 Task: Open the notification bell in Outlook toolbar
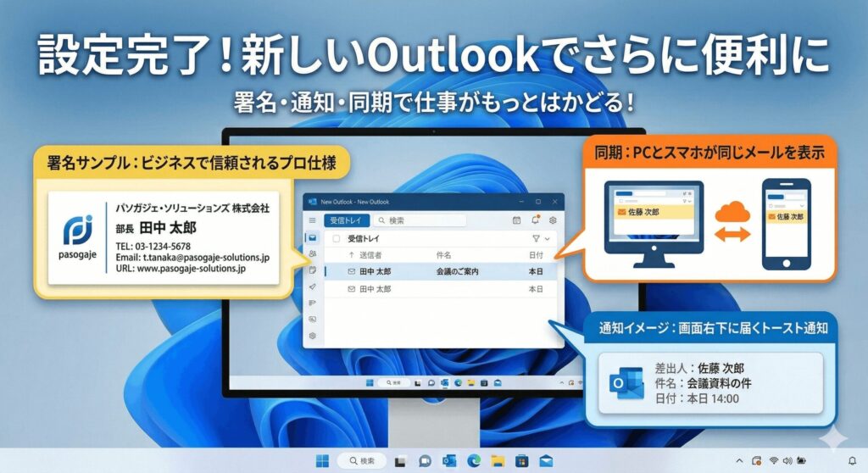coord(535,220)
